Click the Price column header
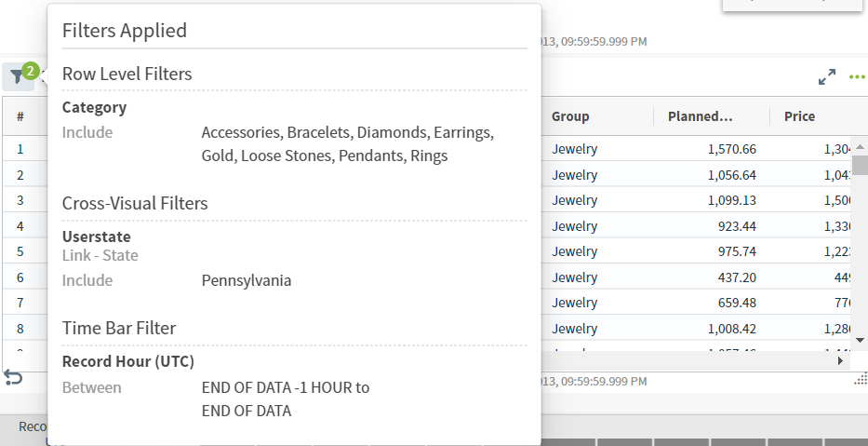 click(799, 116)
